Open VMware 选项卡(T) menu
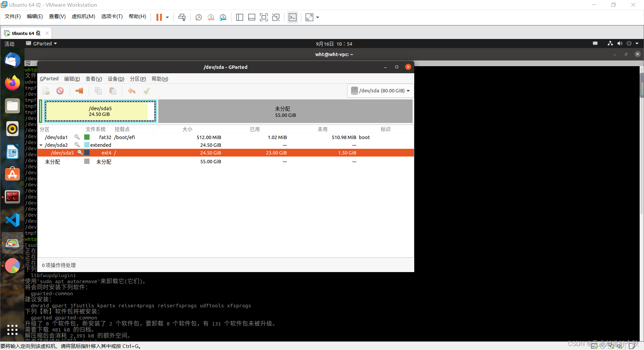Viewport: 644px width, 350px height. coord(112,16)
